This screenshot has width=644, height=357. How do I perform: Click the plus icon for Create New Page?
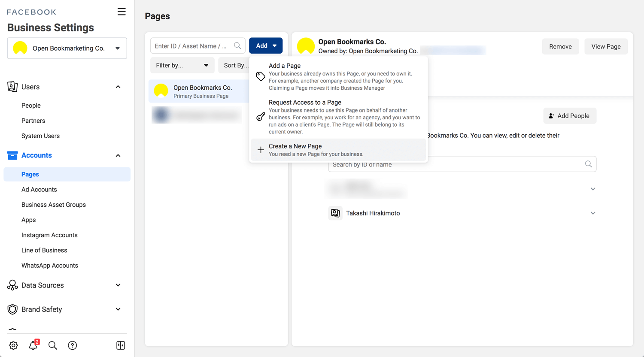coord(261,150)
